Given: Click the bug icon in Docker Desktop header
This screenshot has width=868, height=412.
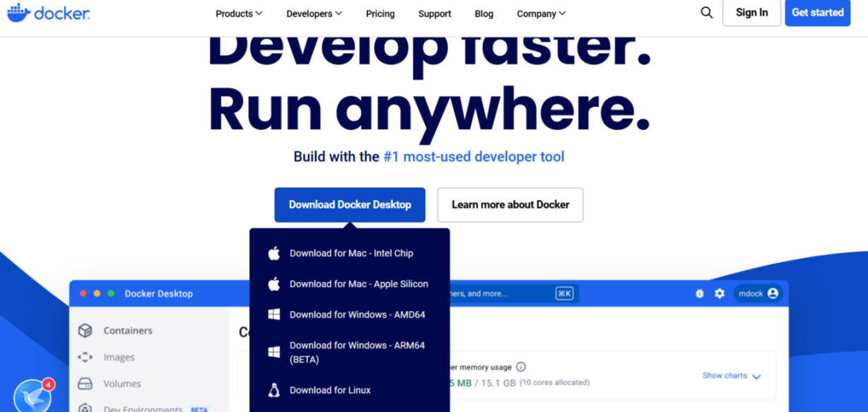Looking at the screenshot, I should click(x=699, y=293).
